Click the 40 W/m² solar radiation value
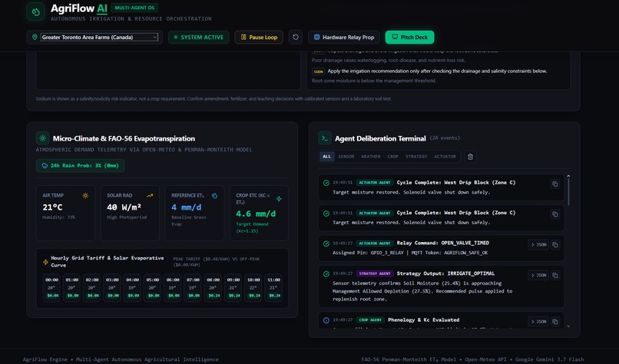This screenshot has height=364, width=619. point(124,207)
